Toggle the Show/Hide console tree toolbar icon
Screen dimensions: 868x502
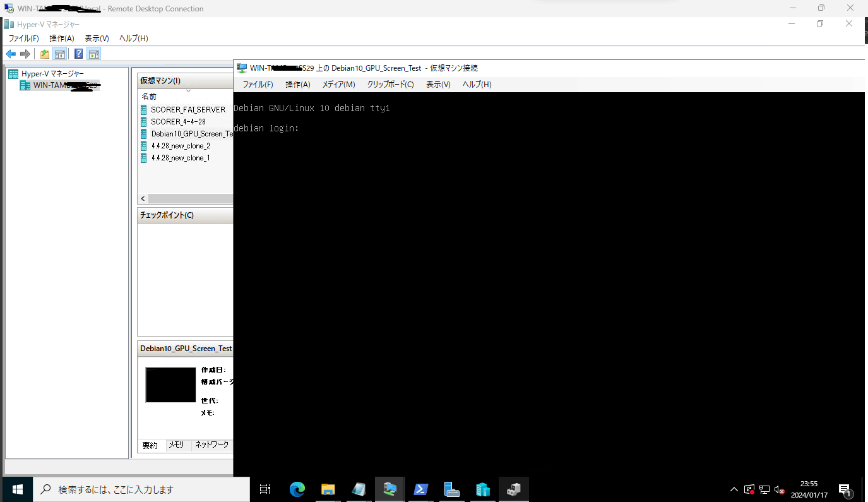coord(60,54)
